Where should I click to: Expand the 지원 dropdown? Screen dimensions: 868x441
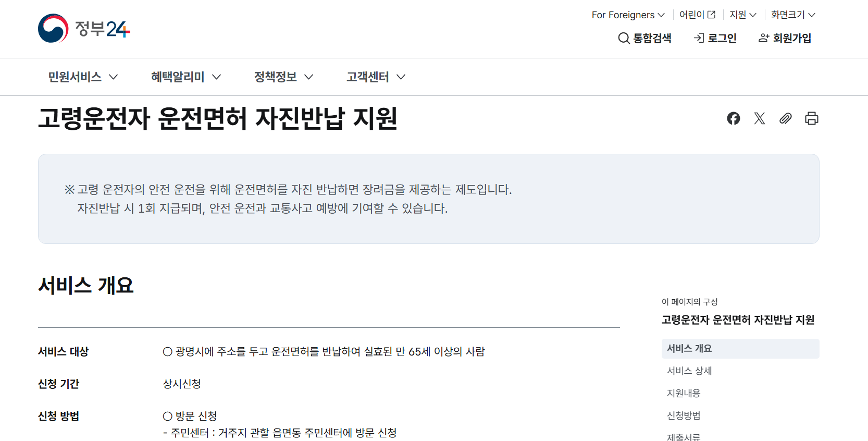(743, 15)
